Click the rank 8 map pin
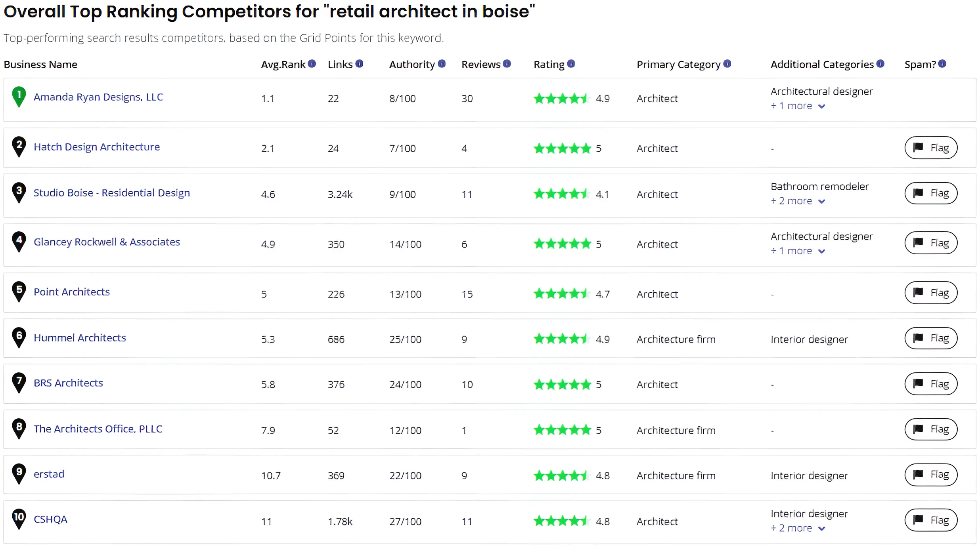This screenshot has width=980, height=549. tap(19, 429)
